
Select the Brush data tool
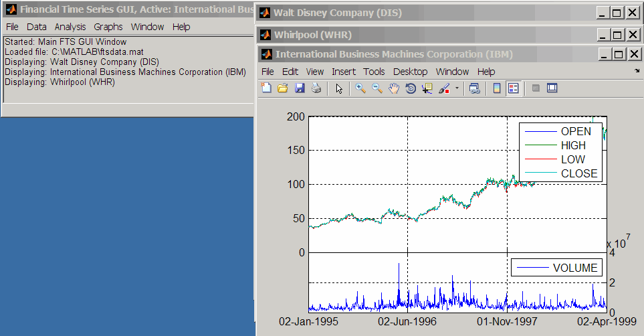pos(445,88)
